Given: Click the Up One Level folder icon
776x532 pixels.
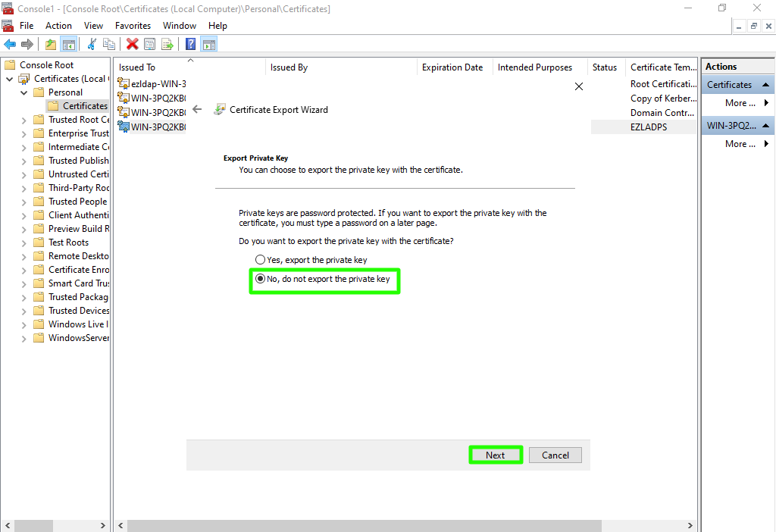Looking at the screenshot, I should coord(51,45).
